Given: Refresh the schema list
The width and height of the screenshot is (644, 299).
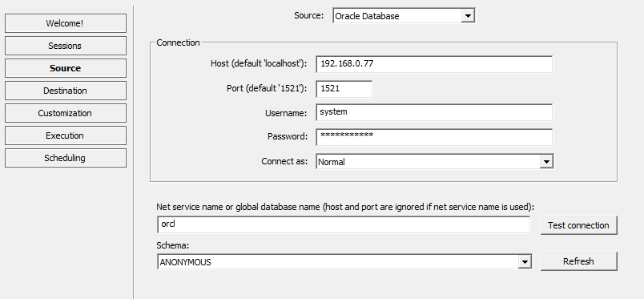Looking at the screenshot, I should tap(578, 261).
